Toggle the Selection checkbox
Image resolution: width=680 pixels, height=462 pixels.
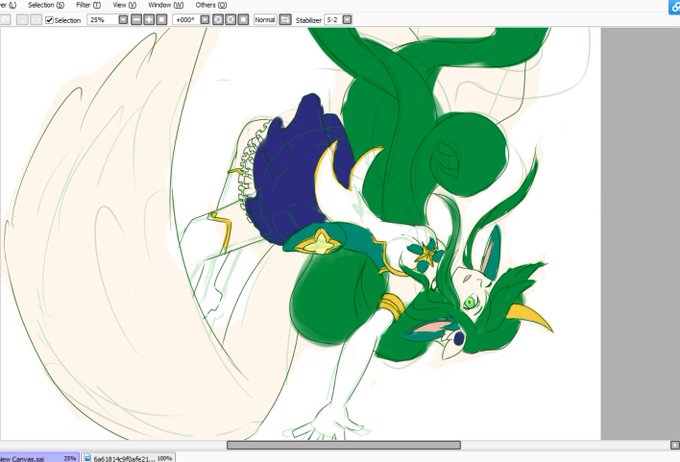[49, 20]
